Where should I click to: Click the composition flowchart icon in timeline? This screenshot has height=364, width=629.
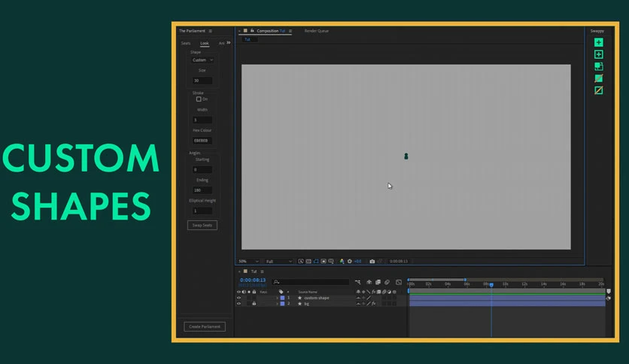tap(358, 282)
